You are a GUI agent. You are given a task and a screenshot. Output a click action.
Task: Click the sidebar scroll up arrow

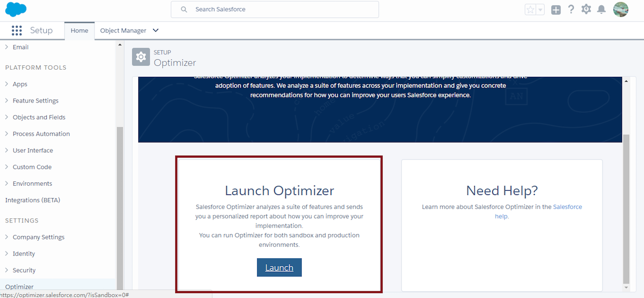pos(120,45)
